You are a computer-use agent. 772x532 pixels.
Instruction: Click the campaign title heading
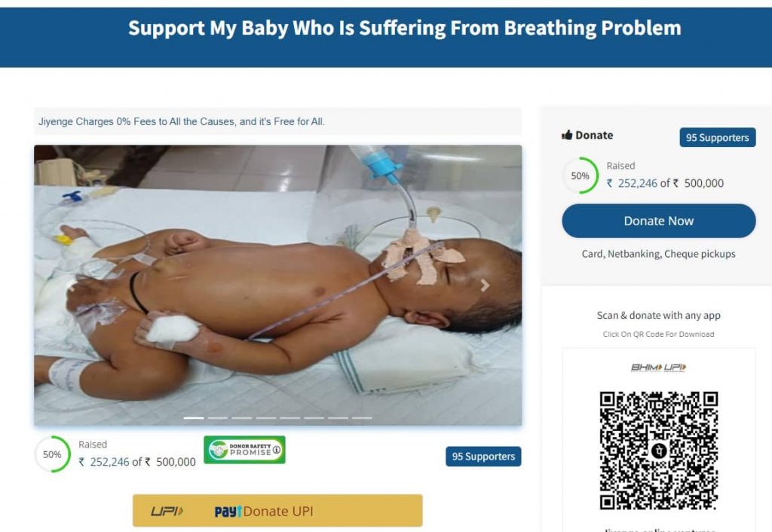405,28
